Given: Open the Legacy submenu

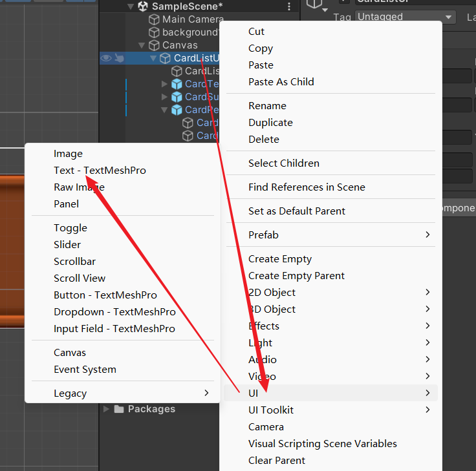Looking at the screenshot, I should (x=123, y=393).
